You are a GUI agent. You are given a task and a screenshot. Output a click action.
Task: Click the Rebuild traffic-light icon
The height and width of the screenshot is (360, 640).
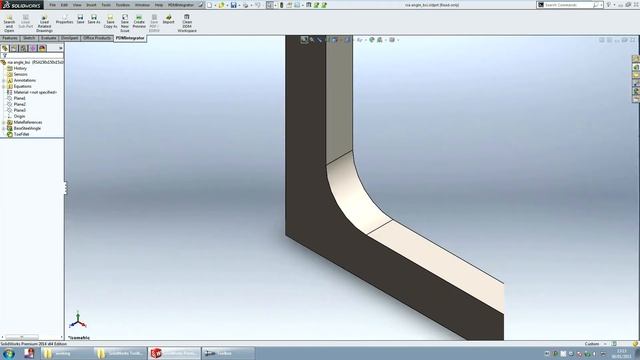click(x=281, y=5)
